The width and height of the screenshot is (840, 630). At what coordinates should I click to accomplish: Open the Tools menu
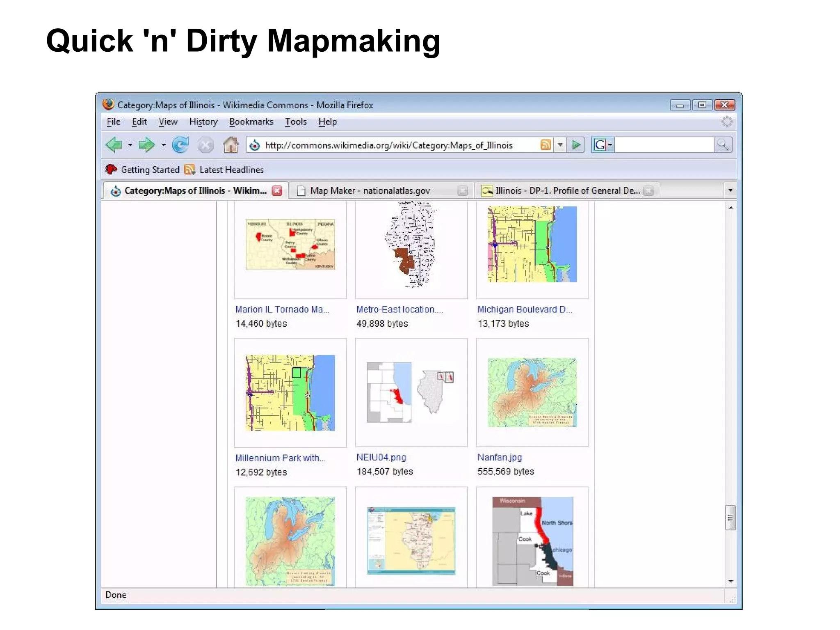point(296,121)
